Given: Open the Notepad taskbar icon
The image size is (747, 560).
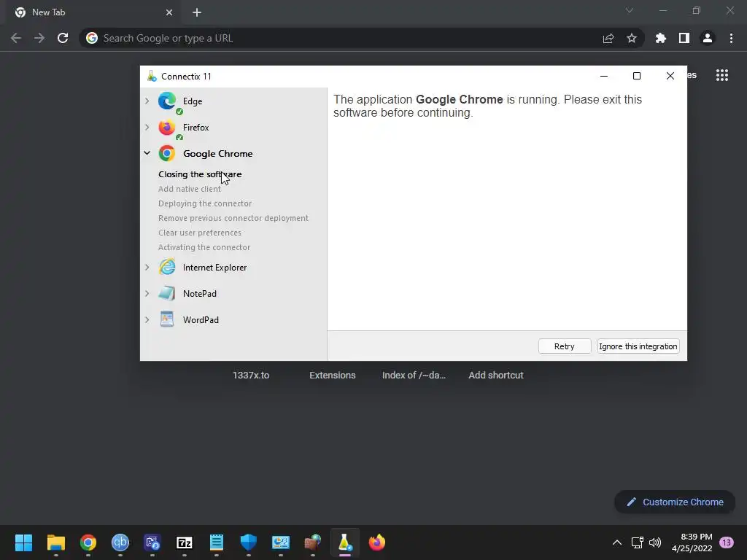Looking at the screenshot, I should pos(216,542).
